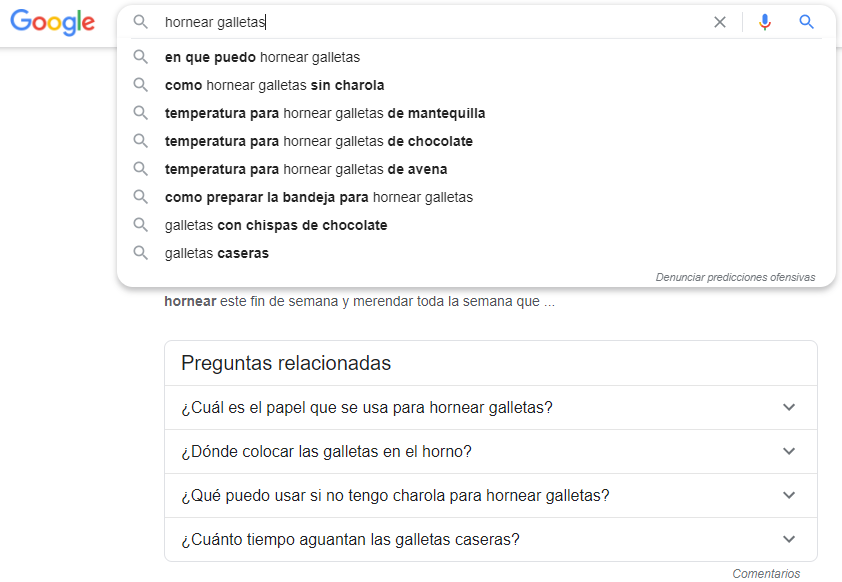Start voice search with the microphone icon
The height and width of the screenshot is (582, 842).
pos(765,22)
